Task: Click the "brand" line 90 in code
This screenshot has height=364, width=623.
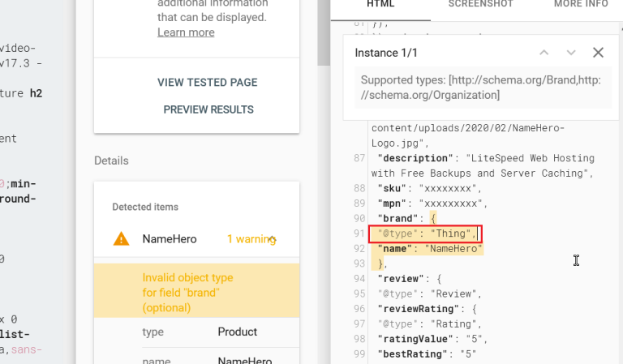Action: pos(407,218)
